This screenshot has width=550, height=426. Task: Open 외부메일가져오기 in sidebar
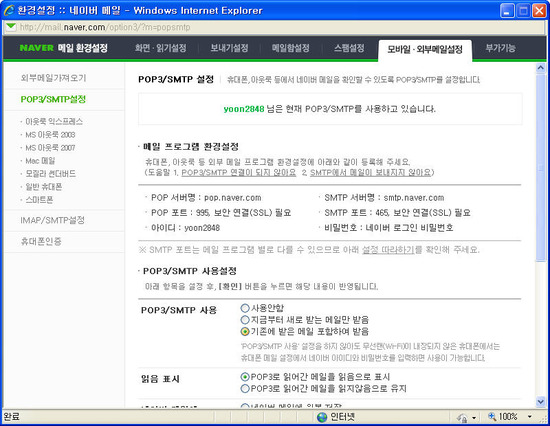[53, 78]
